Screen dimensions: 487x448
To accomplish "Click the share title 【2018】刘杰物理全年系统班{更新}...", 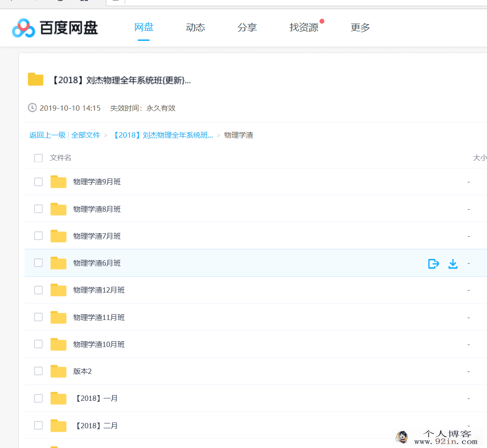I will coord(120,80).
